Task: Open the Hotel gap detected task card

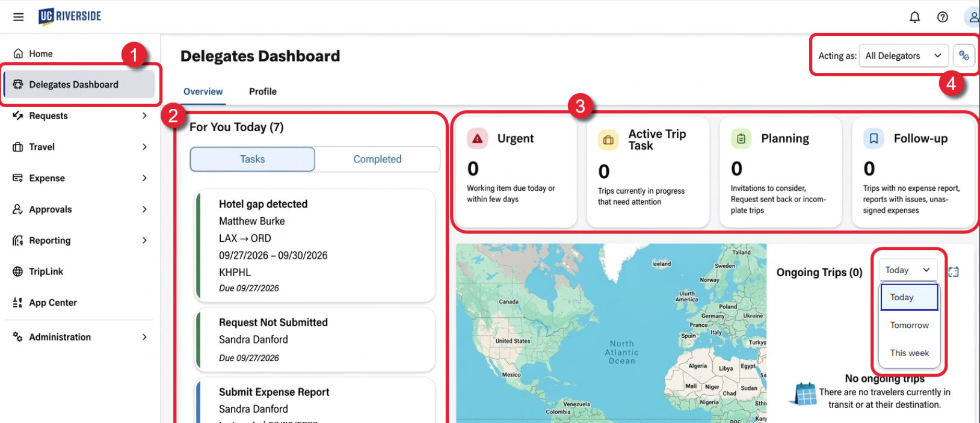Action: [x=315, y=245]
